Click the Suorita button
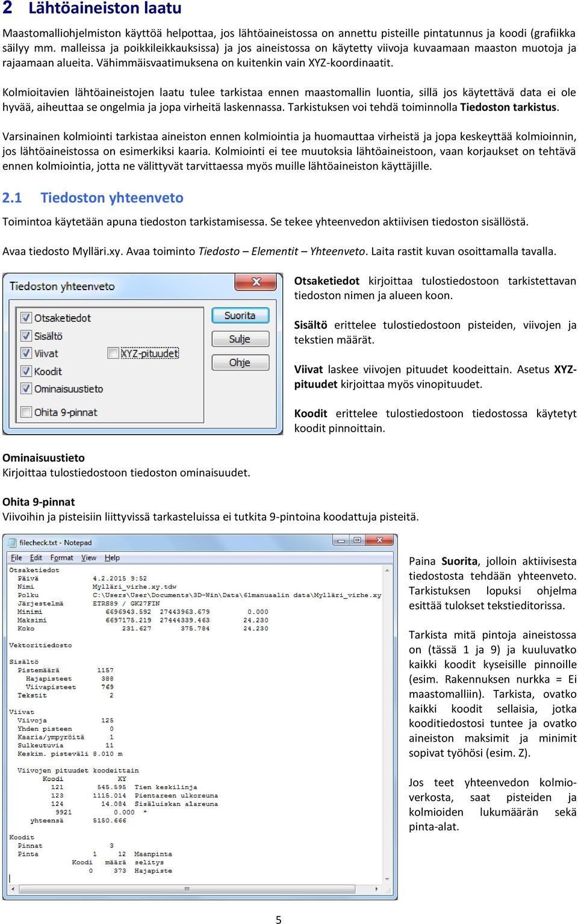Viewport: 578px width, 924px height. click(240, 315)
